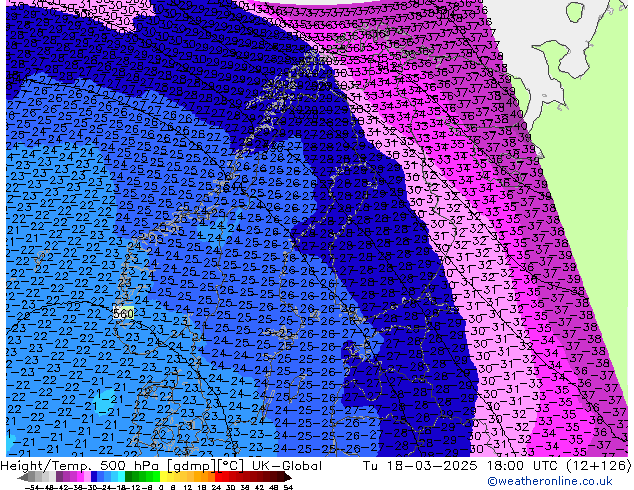Click the UK-Global model name label
Screen dimensions: 634x490
tap(287, 466)
